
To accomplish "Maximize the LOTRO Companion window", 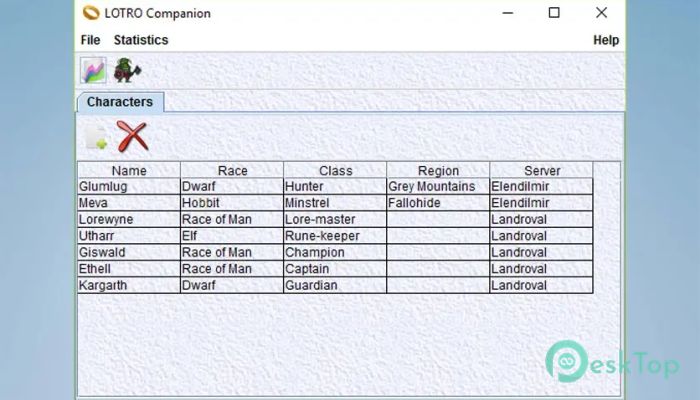I will tap(554, 13).
